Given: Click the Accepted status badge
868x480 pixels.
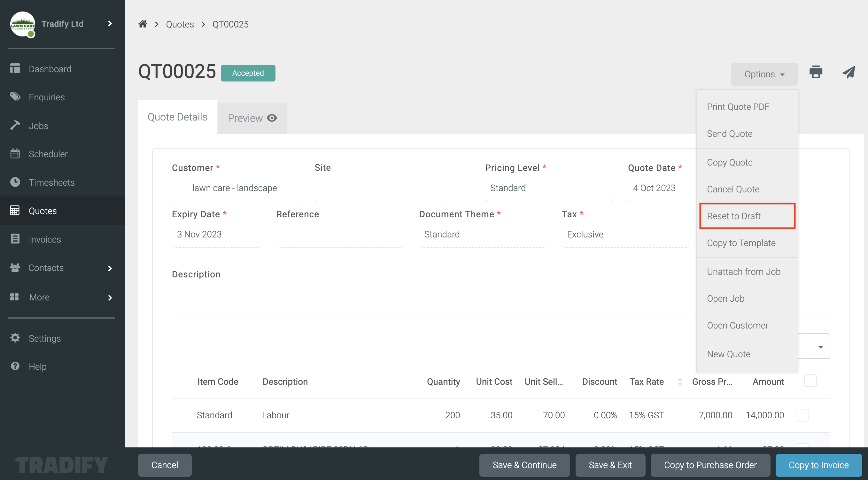Looking at the screenshot, I should (248, 73).
